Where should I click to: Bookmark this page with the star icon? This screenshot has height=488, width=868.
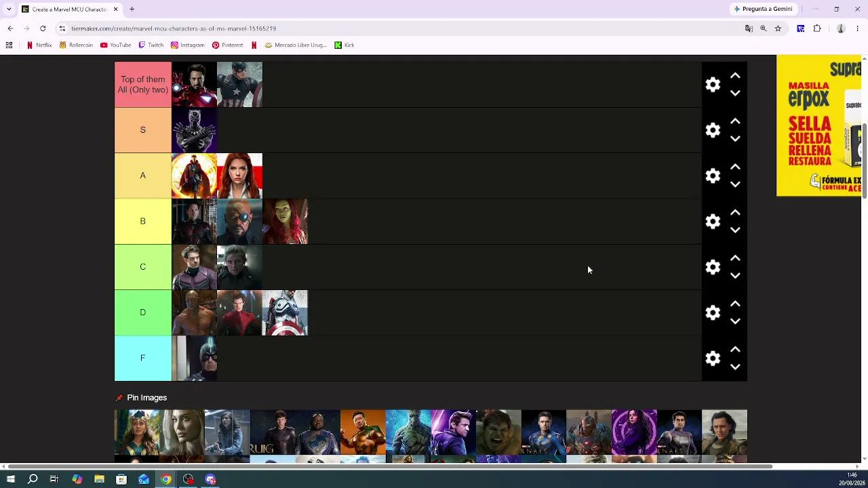[778, 28]
